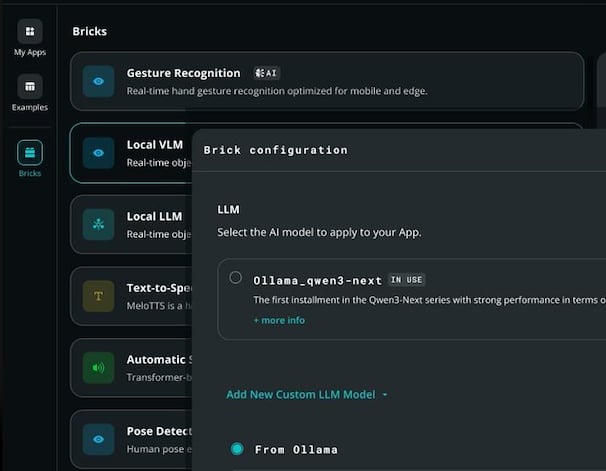Open the Gesture Recognition brick card
This screenshot has width=606, height=471.
[327, 81]
